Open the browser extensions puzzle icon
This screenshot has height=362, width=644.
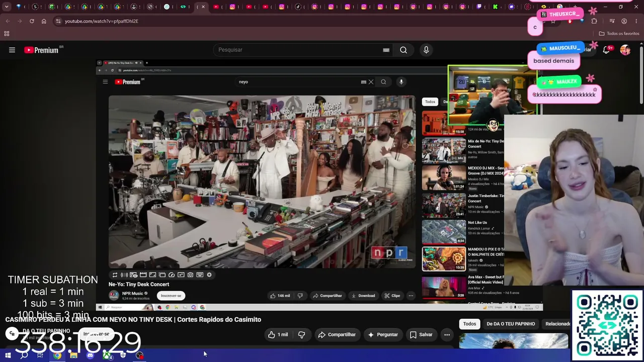click(594, 21)
